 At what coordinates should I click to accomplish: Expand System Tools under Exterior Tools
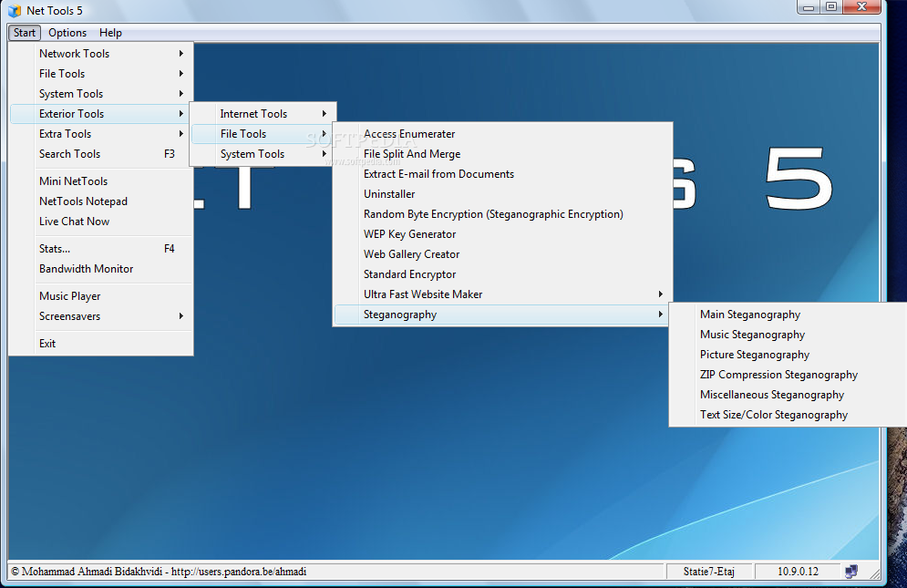click(x=263, y=154)
